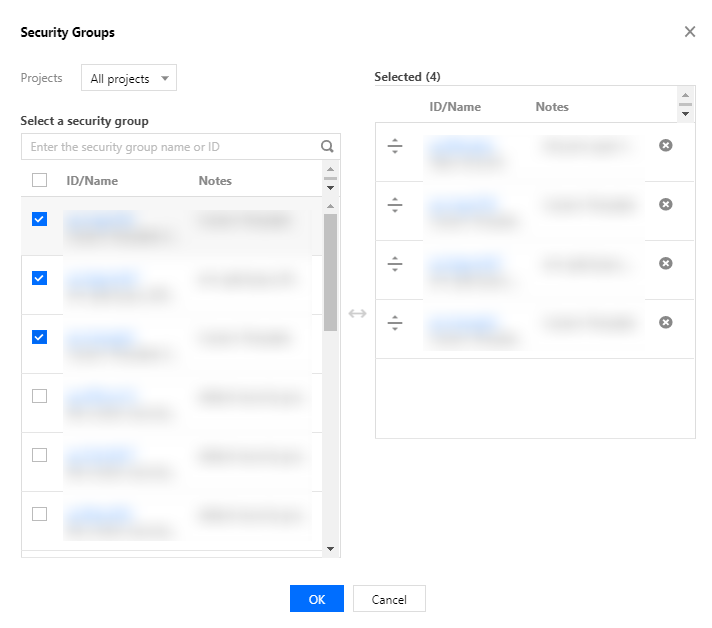Remove the second selected security group
This screenshot has width=712, height=628.
pyautogui.click(x=666, y=205)
